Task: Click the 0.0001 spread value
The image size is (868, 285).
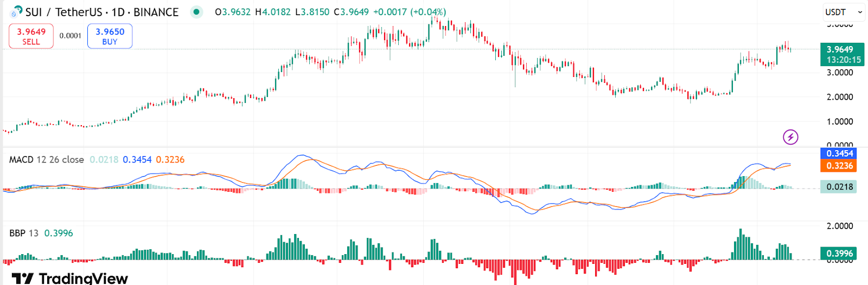Action: (x=71, y=36)
